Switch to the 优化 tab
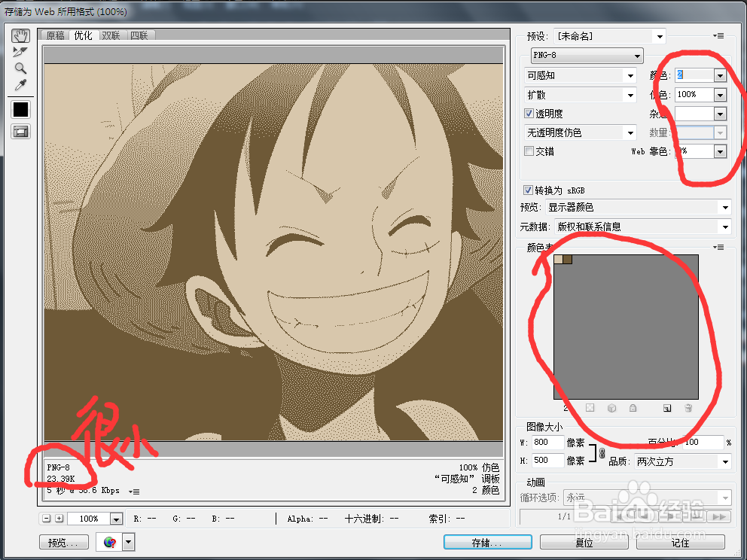747x560 pixels. tap(84, 35)
